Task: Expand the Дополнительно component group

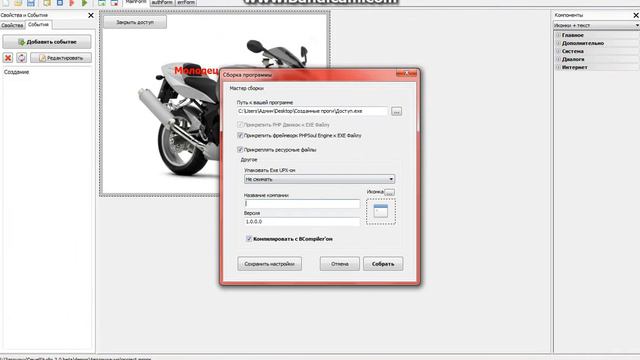Action: point(558,43)
